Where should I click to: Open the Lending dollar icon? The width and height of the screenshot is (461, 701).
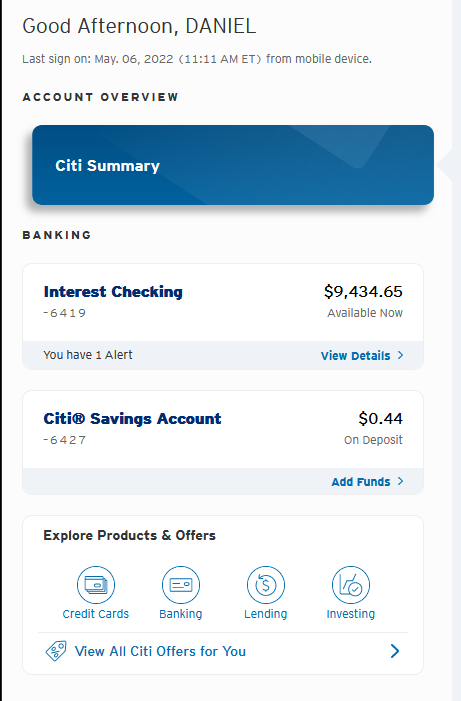pos(266,585)
